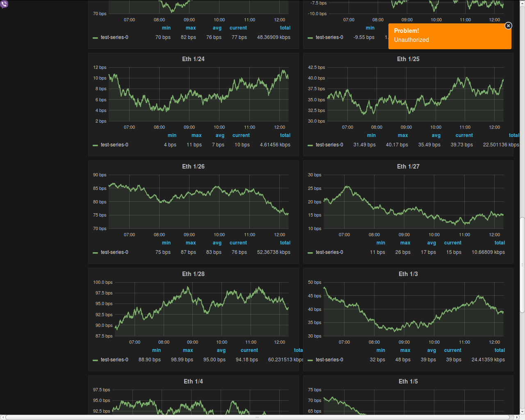Sort Eth 1/26 legend by current

point(238,243)
